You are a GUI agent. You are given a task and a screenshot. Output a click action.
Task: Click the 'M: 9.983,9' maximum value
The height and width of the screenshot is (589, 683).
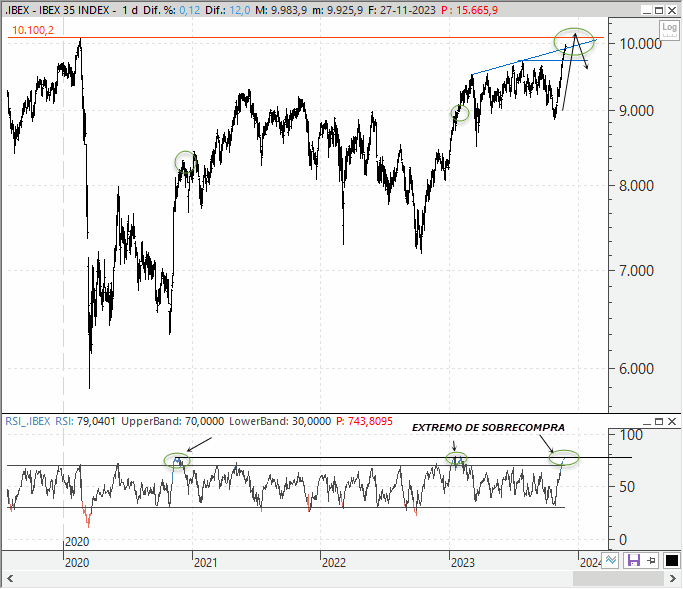pyautogui.click(x=281, y=10)
